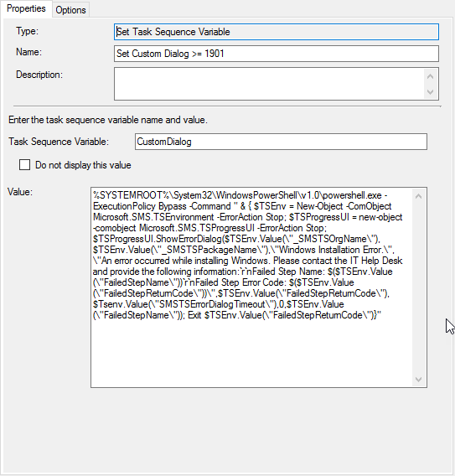The height and width of the screenshot is (476, 455).
Task: Click the 'Name:' label
Action: coord(28,52)
